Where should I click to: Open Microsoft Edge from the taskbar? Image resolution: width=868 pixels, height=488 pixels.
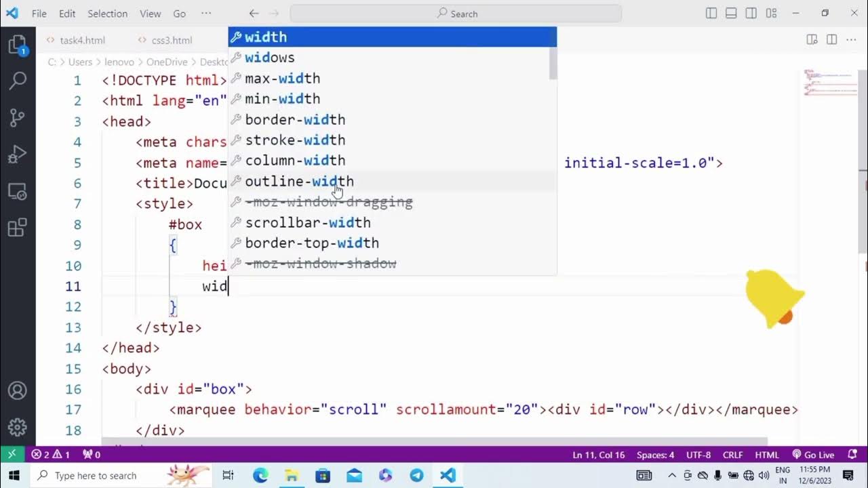point(260,476)
